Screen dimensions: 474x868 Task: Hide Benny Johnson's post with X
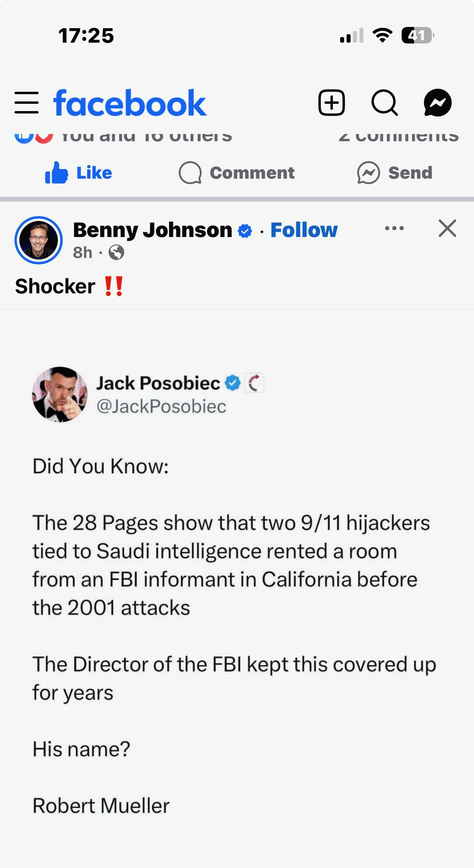click(x=447, y=228)
